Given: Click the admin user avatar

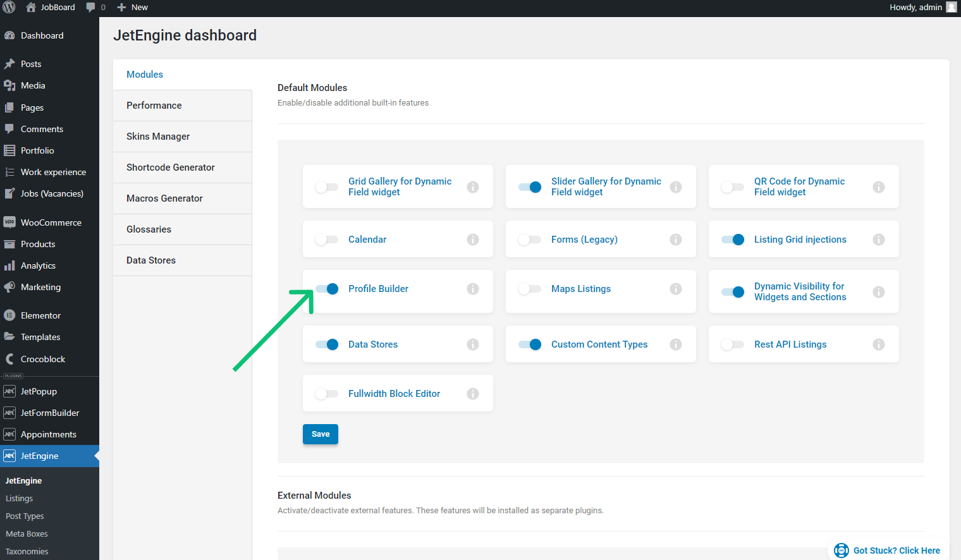Looking at the screenshot, I should tap(952, 8).
